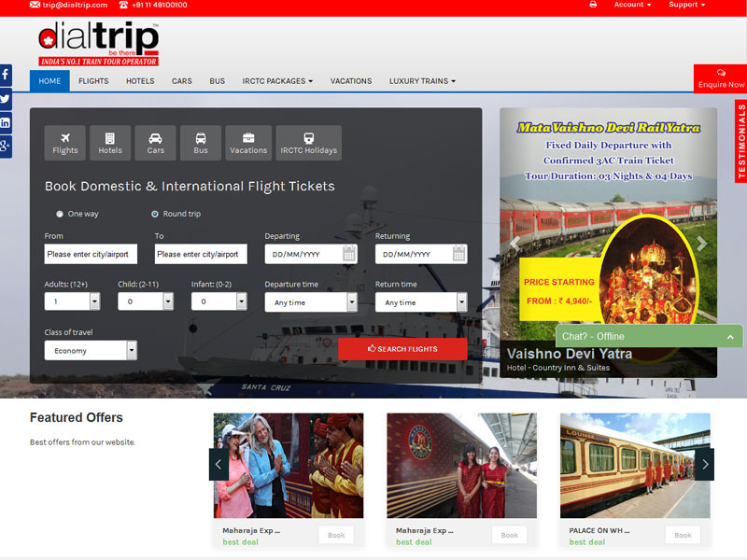Go to the previous banner slide

click(515, 244)
